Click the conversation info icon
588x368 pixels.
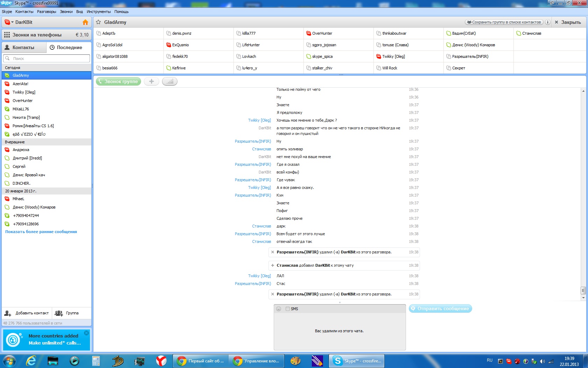tap(547, 22)
